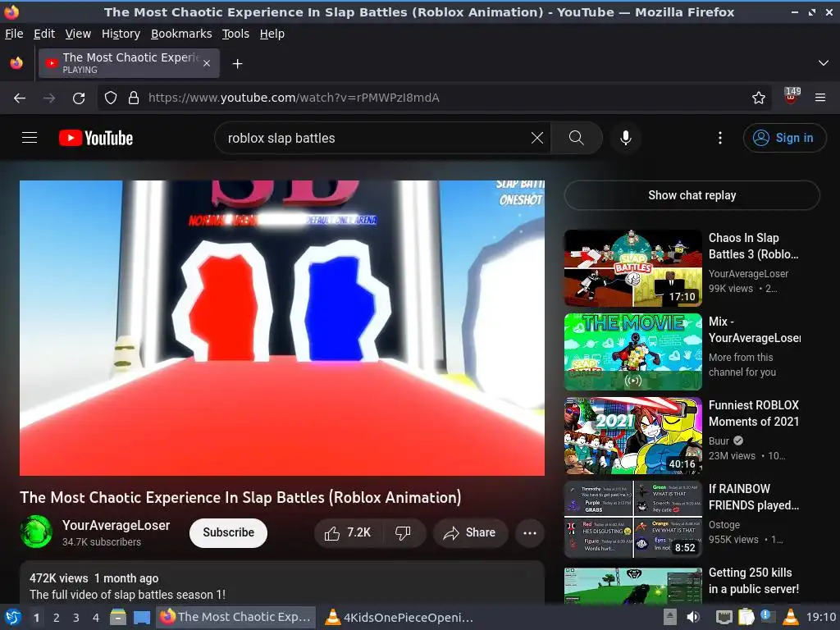This screenshot has height=630, width=840.
Task: Bookmark this page with star icon
Action: (758, 98)
